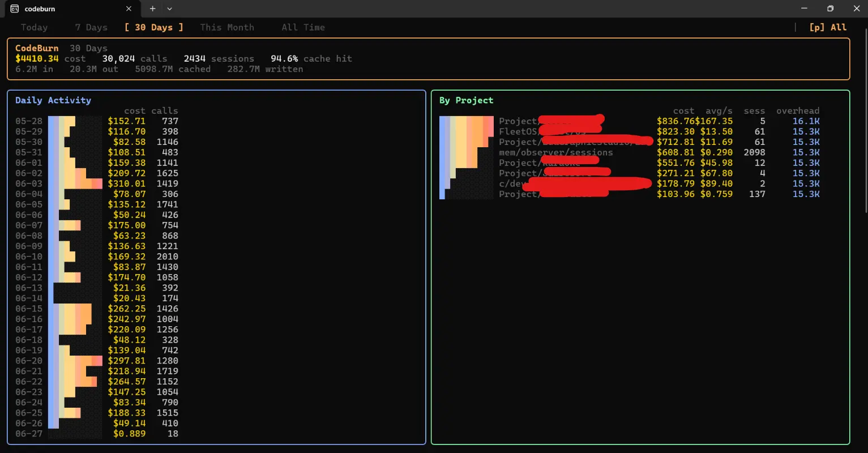Screen dimensions: 868x453
Task: Click the 2010 calls value for 06-10
Action: [x=168, y=257]
